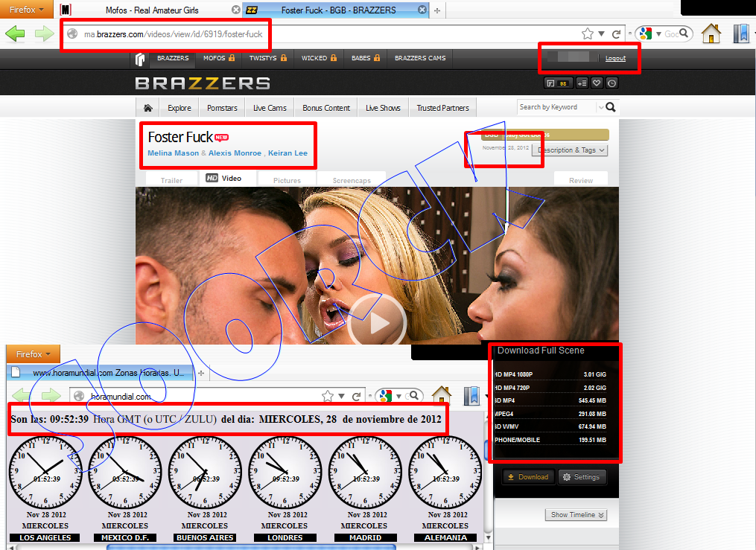Expand the dropdown arrow in the keyword search
756x550 pixels.
click(x=601, y=107)
